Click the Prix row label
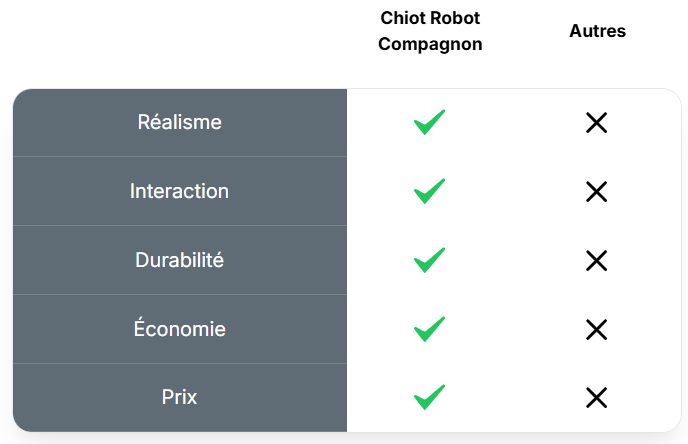Viewport: 688px width, 444px height. [x=179, y=397]
